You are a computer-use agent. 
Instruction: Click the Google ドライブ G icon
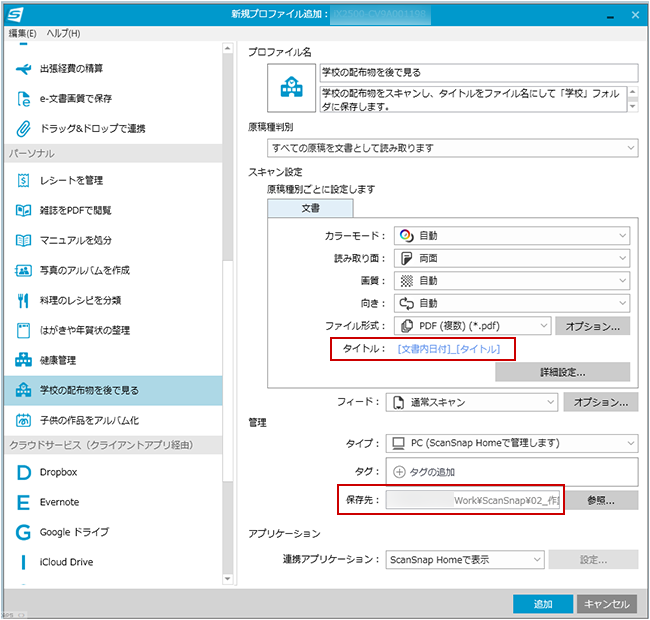point(23,532)
